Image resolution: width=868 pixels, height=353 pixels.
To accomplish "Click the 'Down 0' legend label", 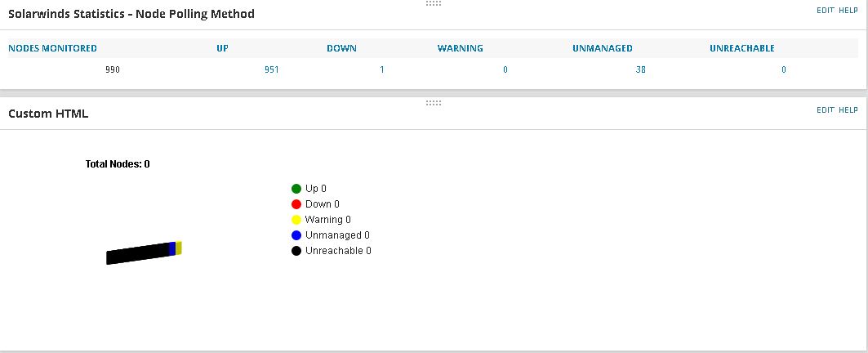I will [323, 204].
